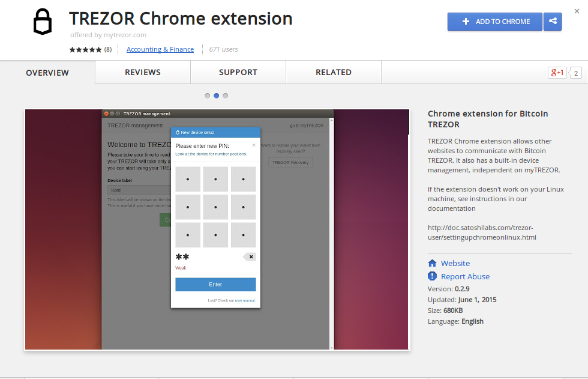Open the Support tab

[238, 73]
